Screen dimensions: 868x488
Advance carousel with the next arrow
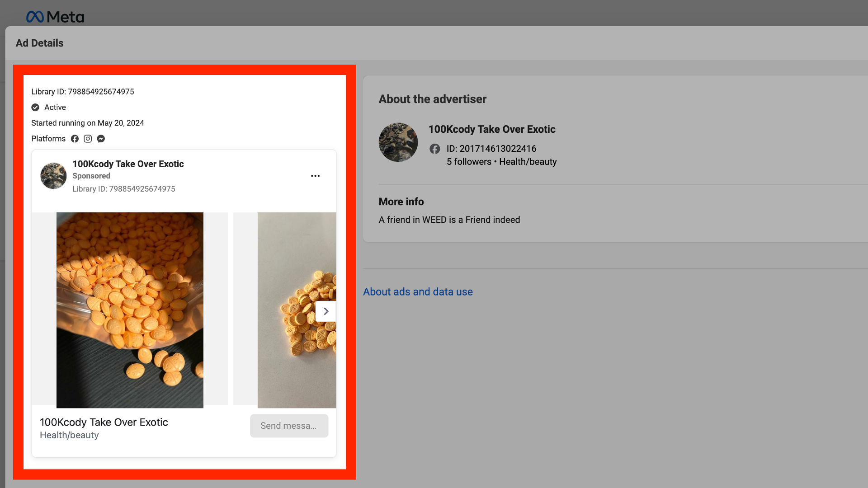pyautogui.click(x=325, y=311)
